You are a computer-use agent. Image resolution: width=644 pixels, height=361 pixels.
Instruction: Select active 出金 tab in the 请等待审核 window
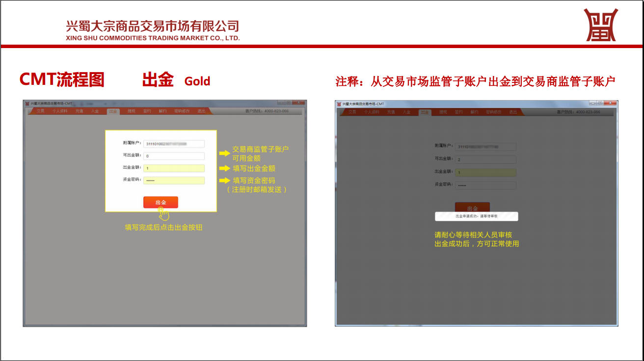(425, 112)
